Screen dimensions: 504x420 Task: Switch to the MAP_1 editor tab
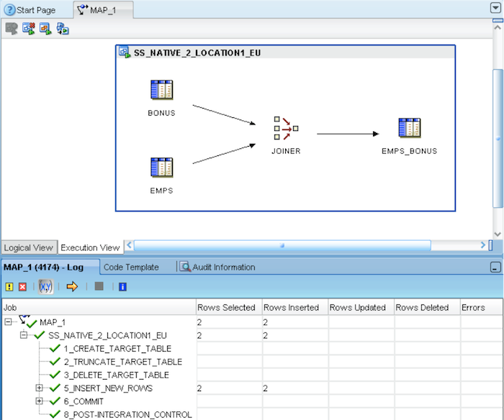(103, 10)
